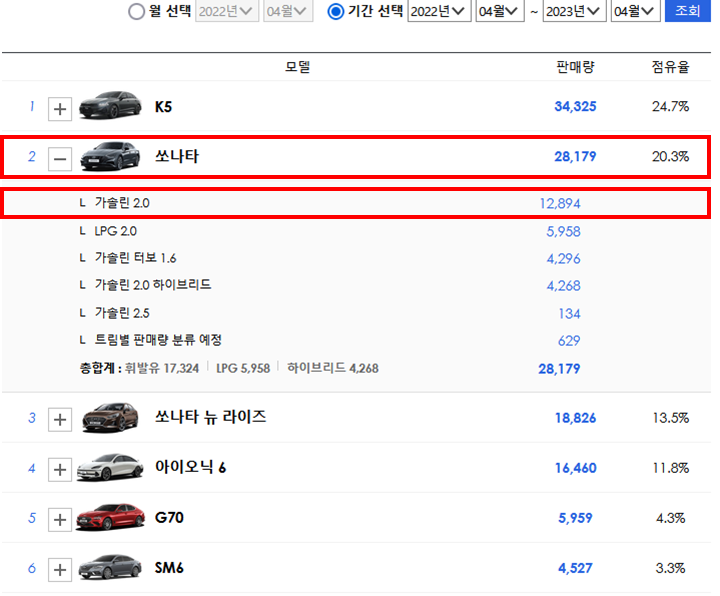Click the LPG 5,958 total text
Viewport: 720px width, 596px height.
pos(243,368)
